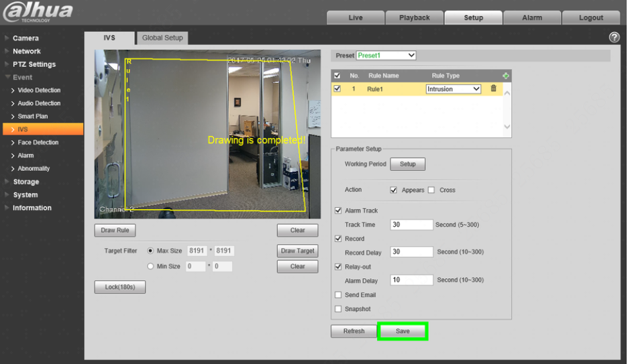The width and height of the screenshot is (628, 364).
Task: Click the rule list scroll up arrow
Action: point(507,93)
